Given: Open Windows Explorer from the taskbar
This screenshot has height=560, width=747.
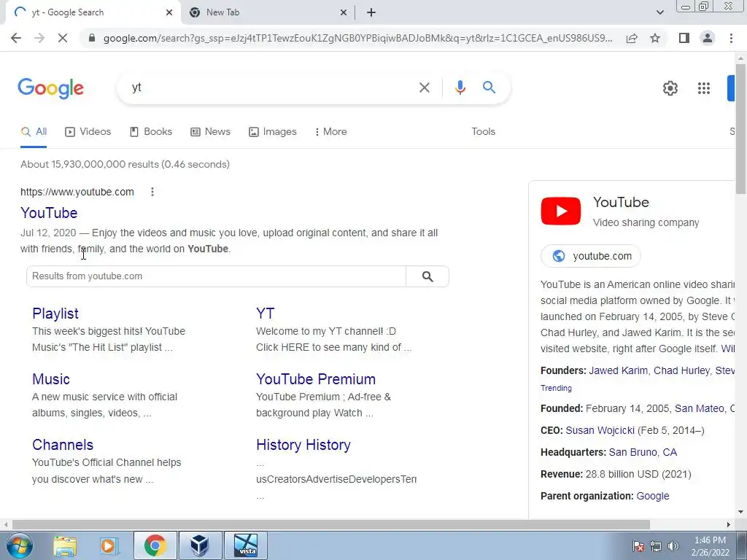Looking at the screenshot, I should [65, 545].
